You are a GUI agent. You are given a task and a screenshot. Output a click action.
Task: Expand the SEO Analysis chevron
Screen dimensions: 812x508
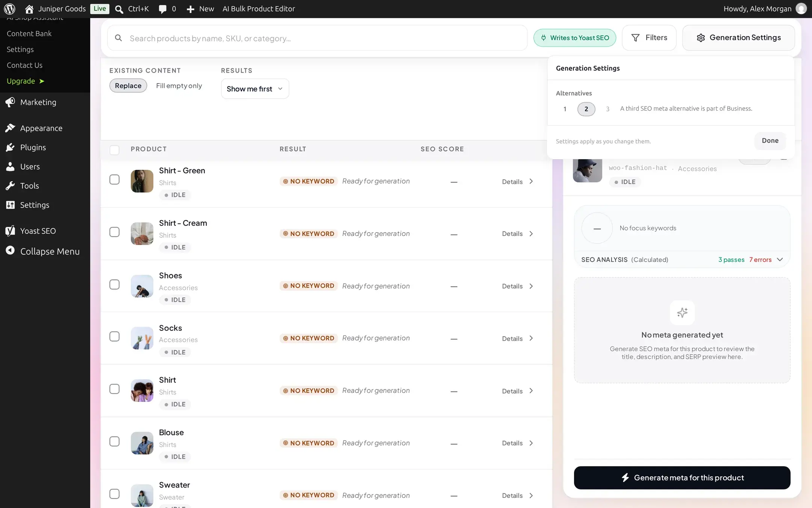(780, 260)
